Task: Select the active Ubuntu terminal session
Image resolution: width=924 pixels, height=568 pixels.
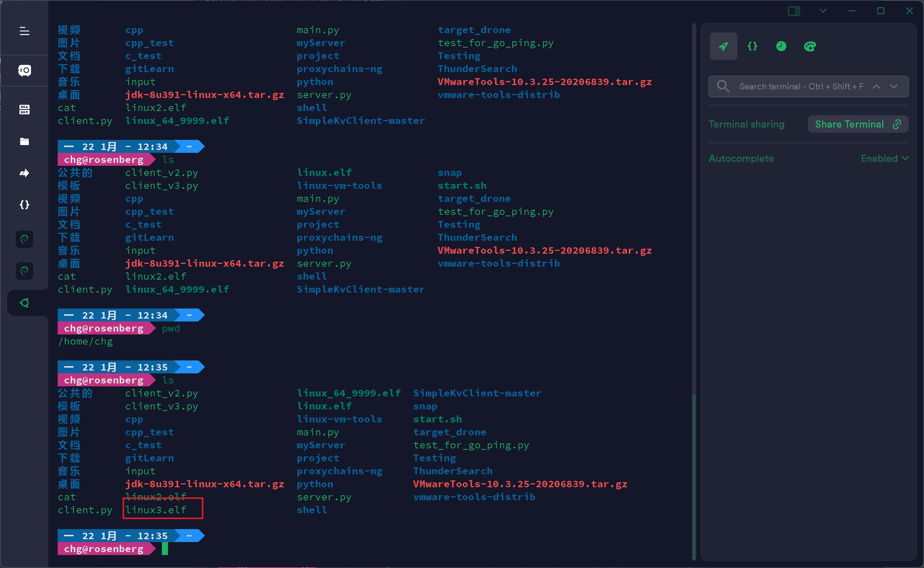Action: click(25, 303)
